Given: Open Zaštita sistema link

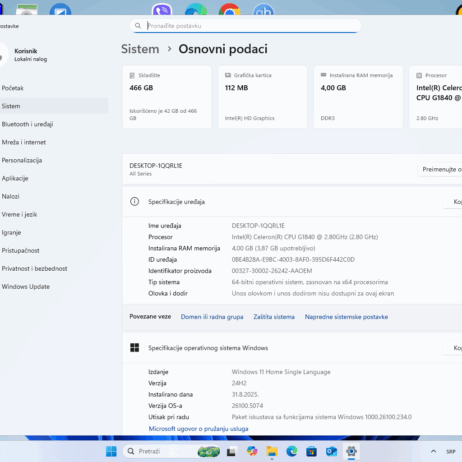Looking at the screenshot, I should [x=274, y=317].
